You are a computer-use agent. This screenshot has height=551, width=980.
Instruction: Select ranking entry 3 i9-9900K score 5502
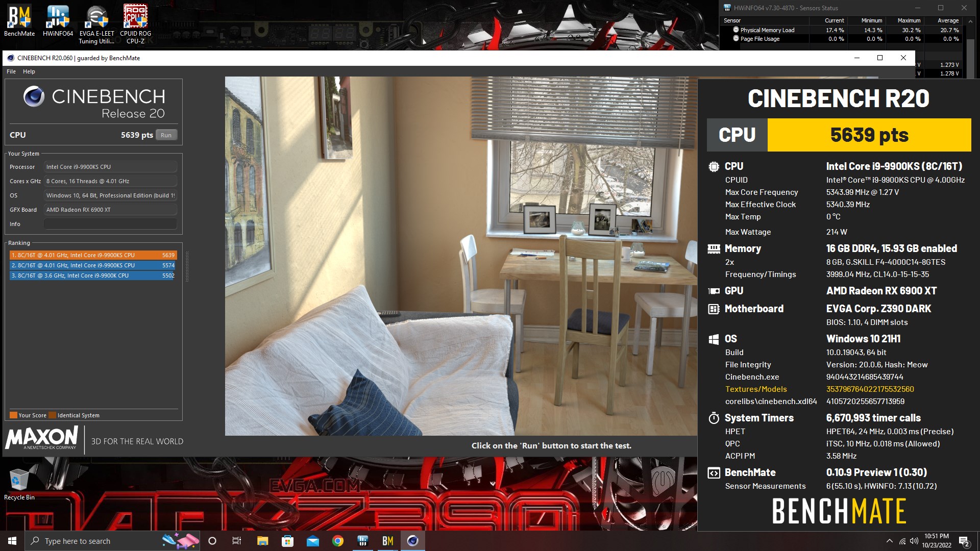click(93, 275)
